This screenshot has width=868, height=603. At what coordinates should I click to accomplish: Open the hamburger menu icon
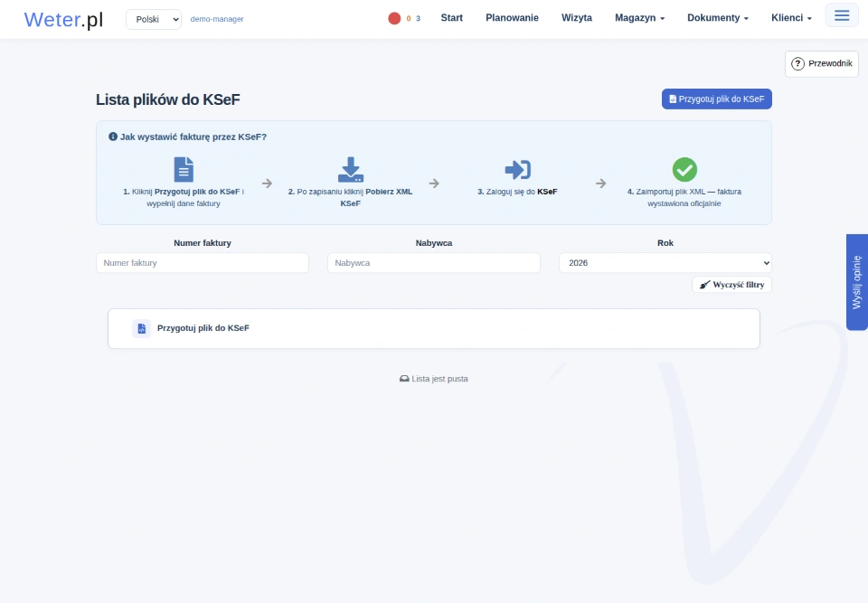842,15
